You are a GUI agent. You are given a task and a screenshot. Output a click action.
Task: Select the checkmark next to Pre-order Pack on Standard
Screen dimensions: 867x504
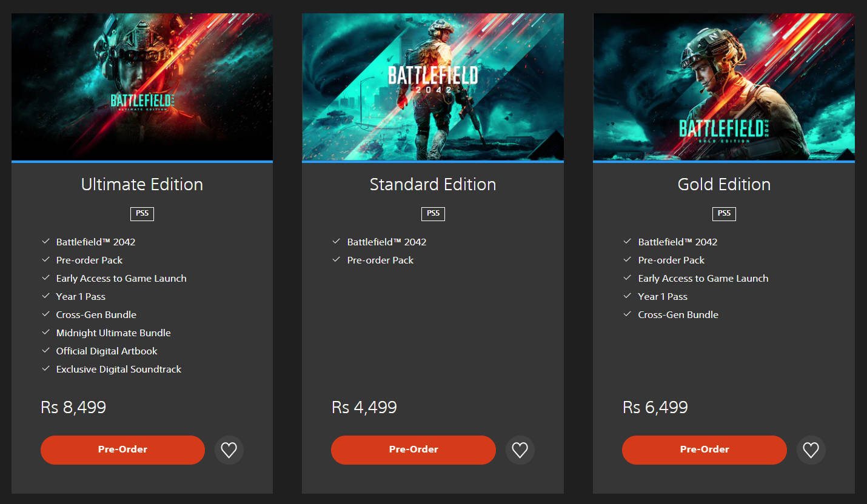point(336,260)
